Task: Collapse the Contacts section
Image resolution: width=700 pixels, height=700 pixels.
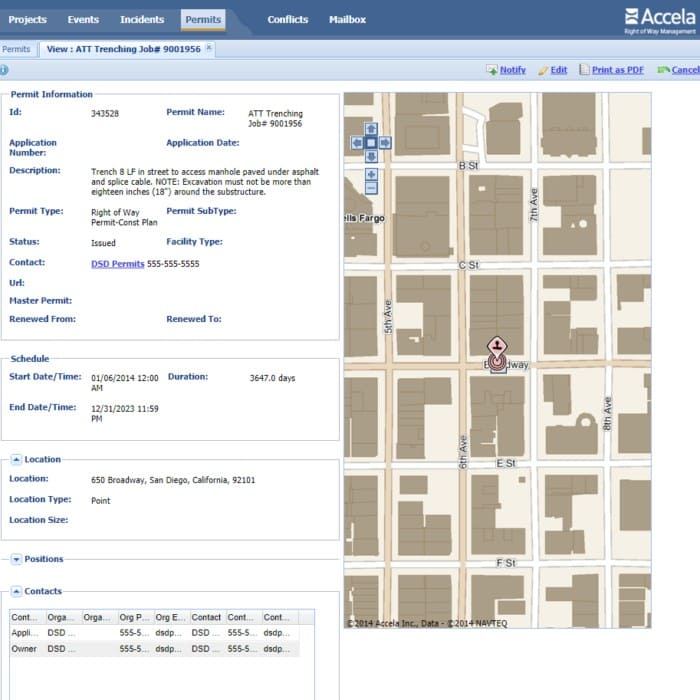Action: tap(17, 591)
